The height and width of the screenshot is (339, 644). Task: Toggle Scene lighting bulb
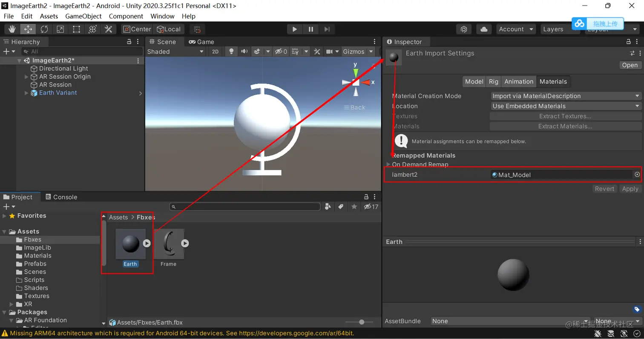(x=232, y=51)
